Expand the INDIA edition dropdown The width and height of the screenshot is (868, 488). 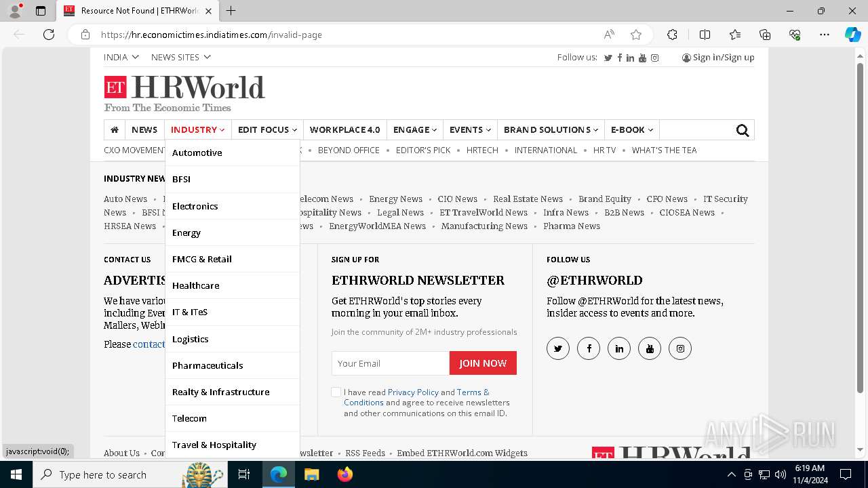(121, 57)
